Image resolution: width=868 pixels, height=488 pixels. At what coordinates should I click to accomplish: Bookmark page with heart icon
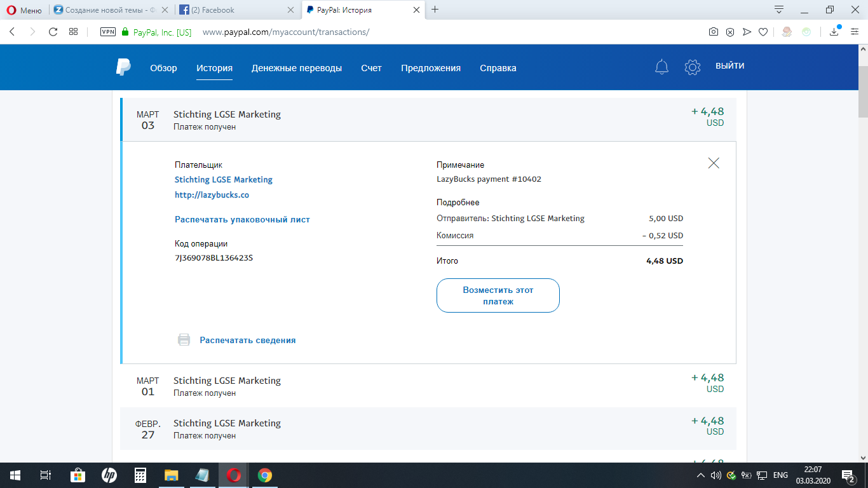click(763, 32)
